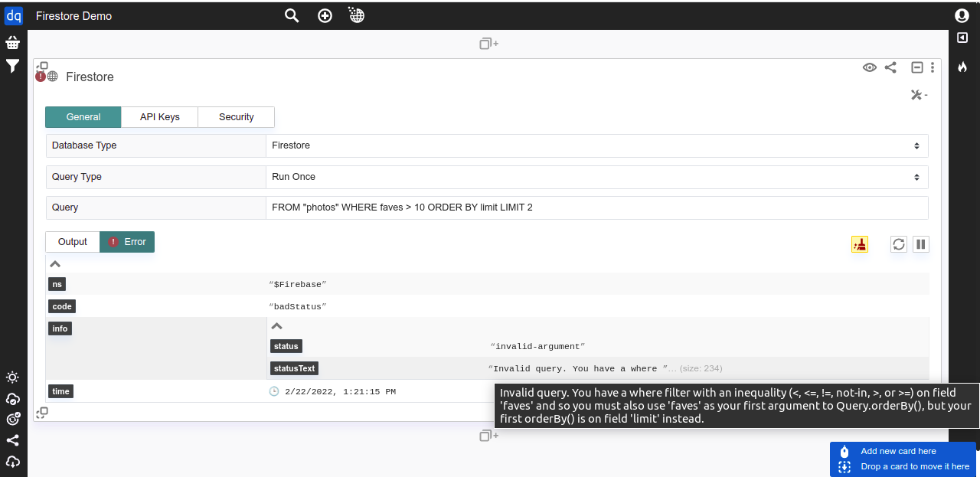Click the share icon in left sidebar
This screenshot has width=980, height=477.
tap(12, 440)
